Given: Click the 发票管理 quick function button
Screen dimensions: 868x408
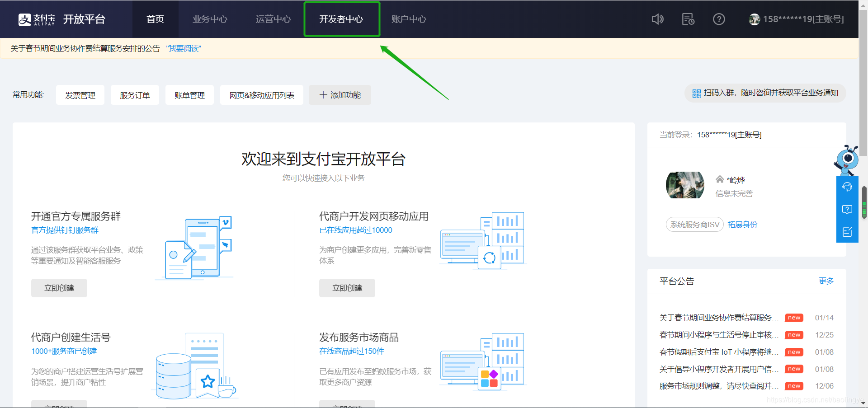Looking at the screenshot, I should click(80, 95).
